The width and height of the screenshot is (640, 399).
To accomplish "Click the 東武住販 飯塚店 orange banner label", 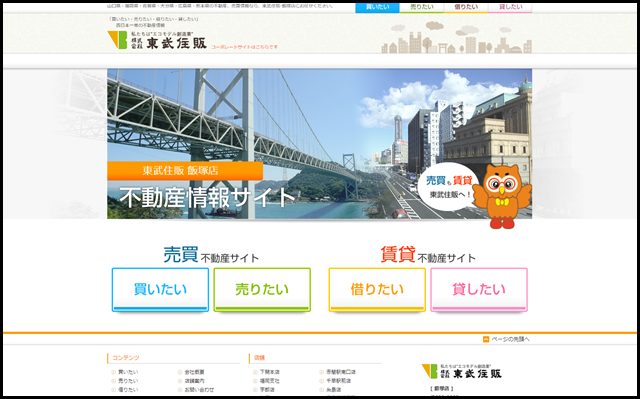I will click(185, 171).
